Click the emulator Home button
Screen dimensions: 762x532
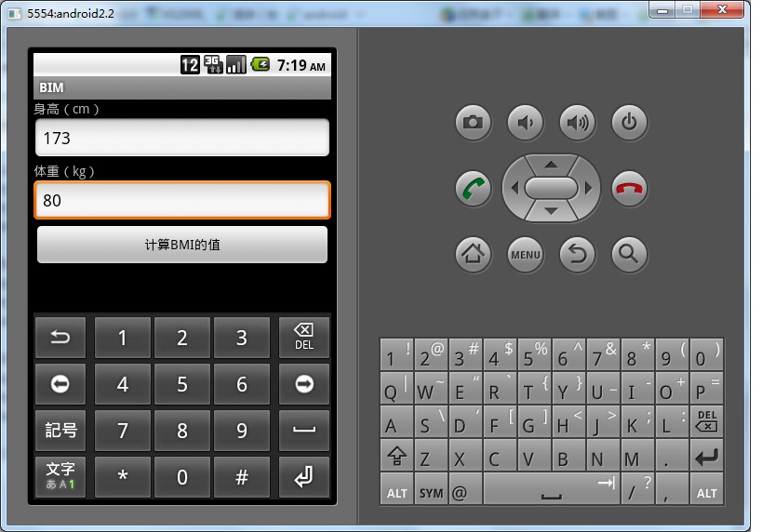coord(473,254)
